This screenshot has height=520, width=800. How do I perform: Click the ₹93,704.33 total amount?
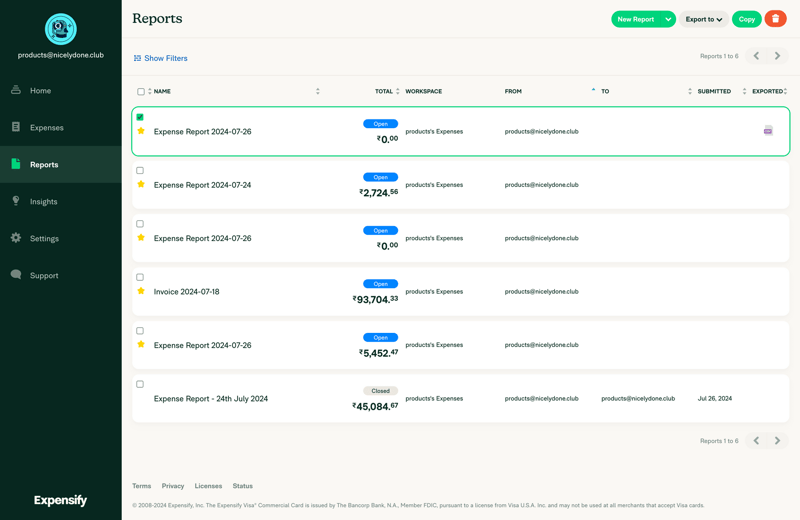point(375,299)
